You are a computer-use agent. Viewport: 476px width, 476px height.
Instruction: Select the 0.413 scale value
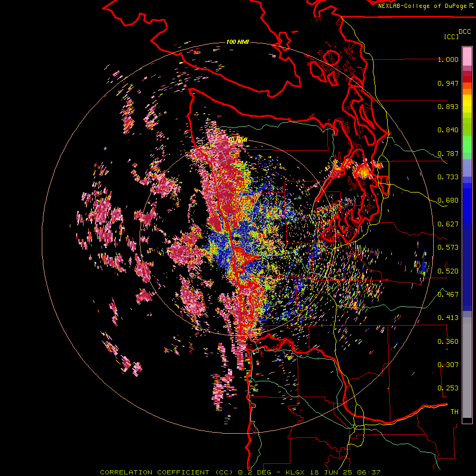(x=448, y=318)
